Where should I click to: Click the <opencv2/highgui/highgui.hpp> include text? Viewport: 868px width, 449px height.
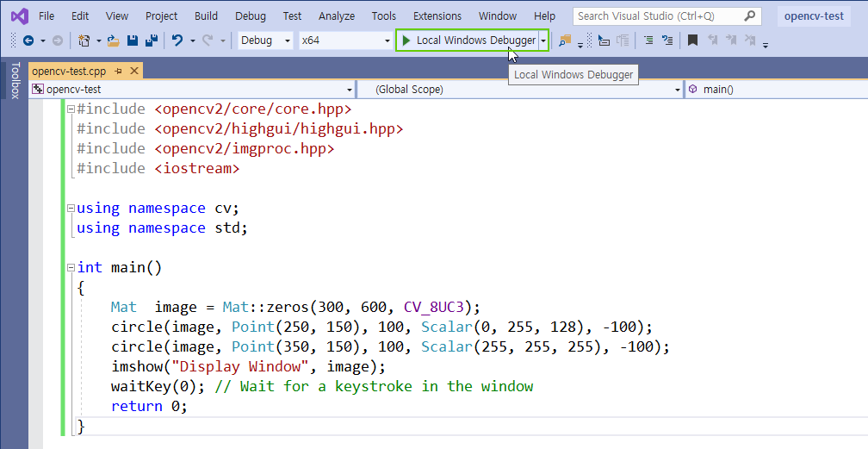pos(279,129)
